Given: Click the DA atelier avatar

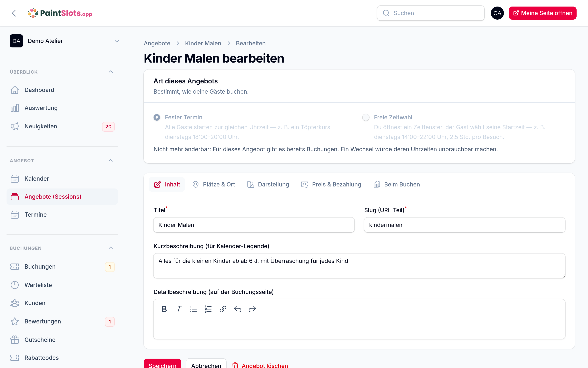Looking at the screenshot, I should click(x=16, y=41).
